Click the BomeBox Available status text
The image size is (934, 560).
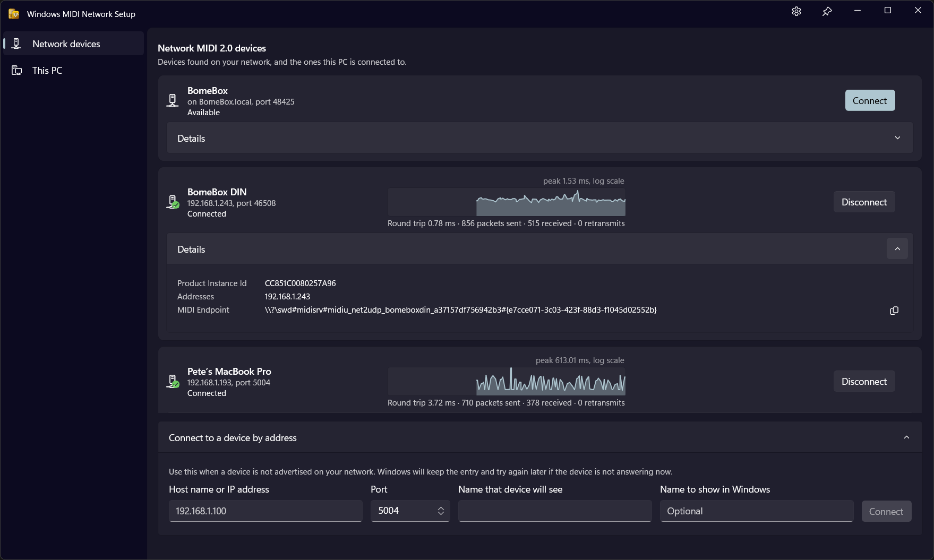203,113
